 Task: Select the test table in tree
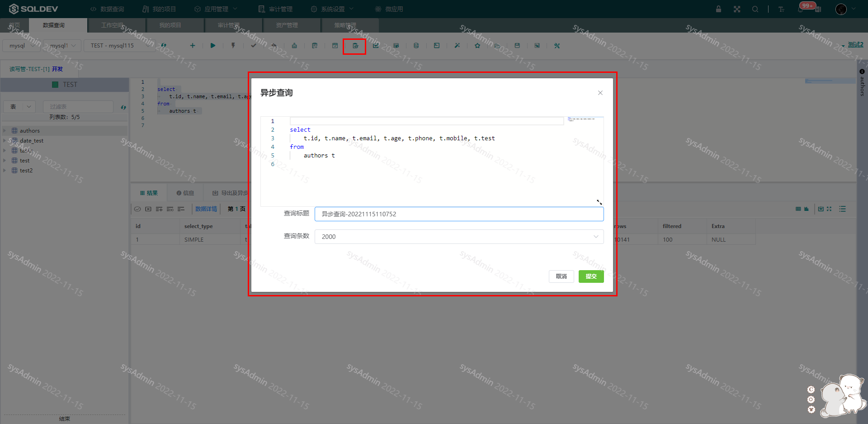coord(24,161)
